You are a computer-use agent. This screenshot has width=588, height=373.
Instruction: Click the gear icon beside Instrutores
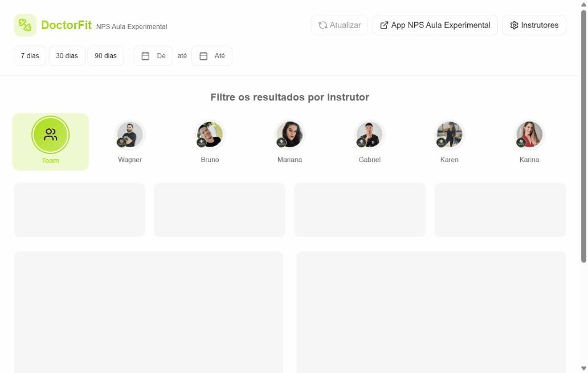coord(514,25)
